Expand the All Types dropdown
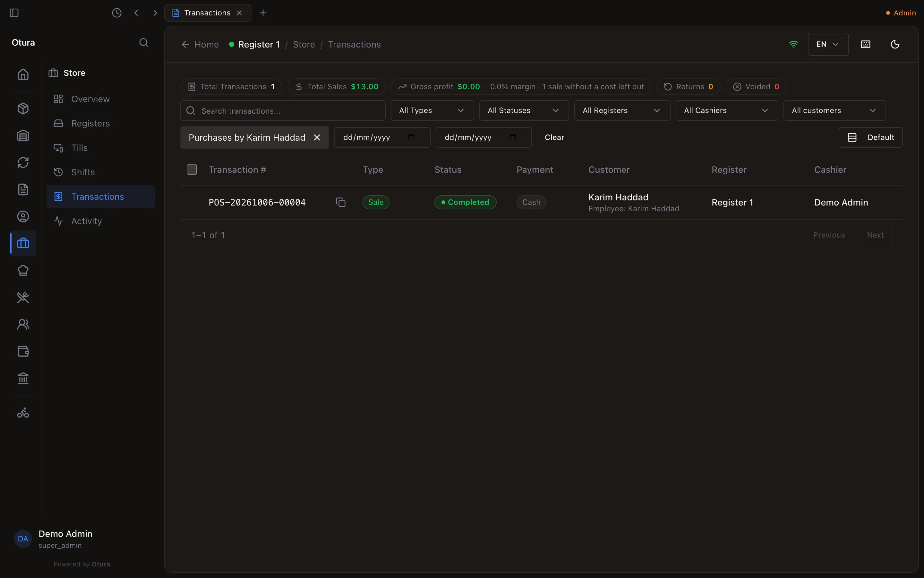 pyautogui.click(x=432, y=110)
